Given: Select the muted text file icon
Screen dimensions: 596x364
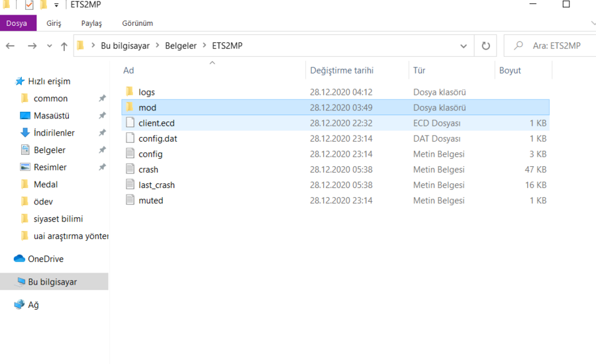Looking at the screenshot, I should click(x=130, y=200).
